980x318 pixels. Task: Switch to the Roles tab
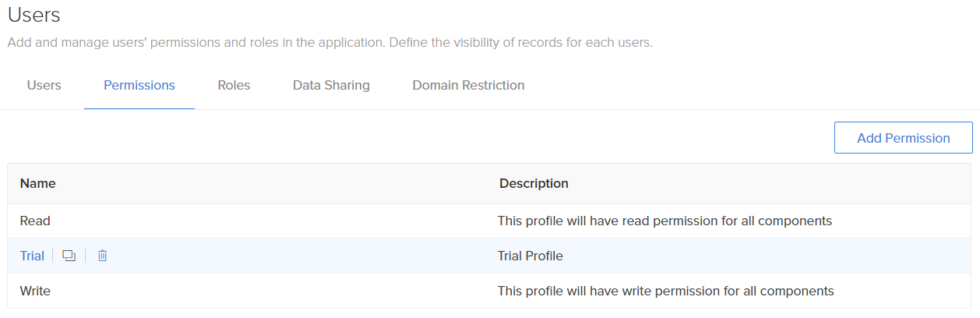coord(234,85)
